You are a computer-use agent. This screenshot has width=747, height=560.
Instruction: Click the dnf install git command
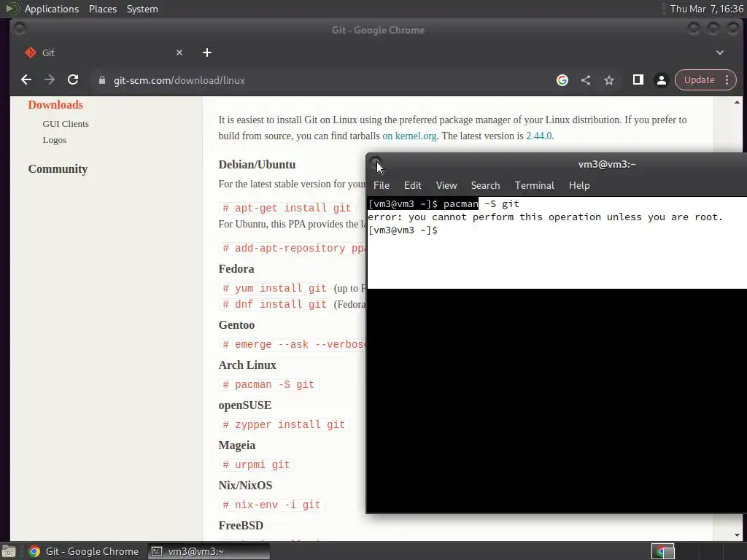(x=274, y=304)
